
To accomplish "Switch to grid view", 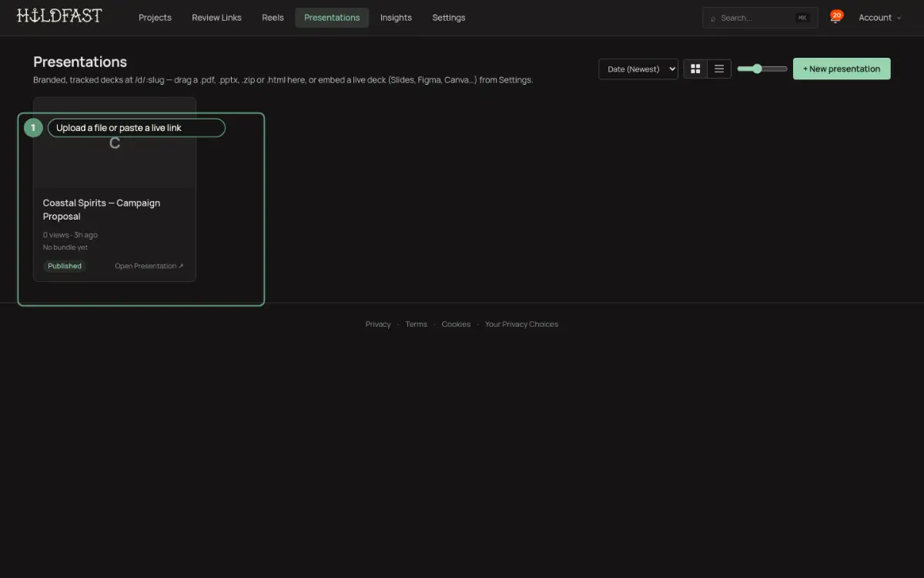I will coord(695,69).
